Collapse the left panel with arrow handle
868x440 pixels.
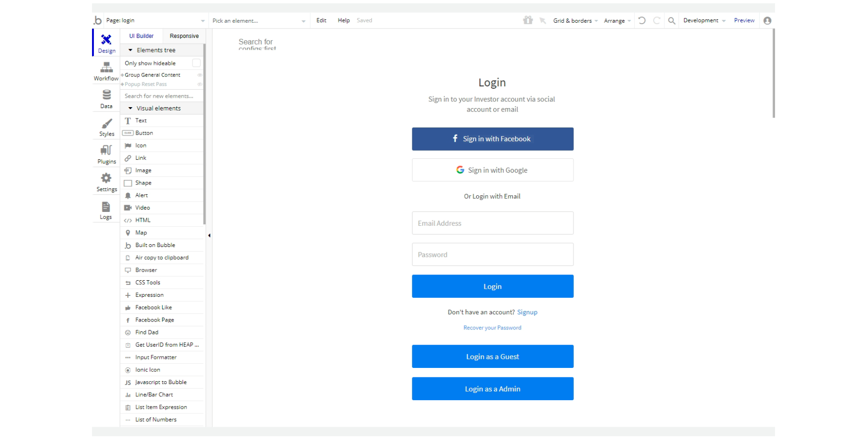point(209,235)
